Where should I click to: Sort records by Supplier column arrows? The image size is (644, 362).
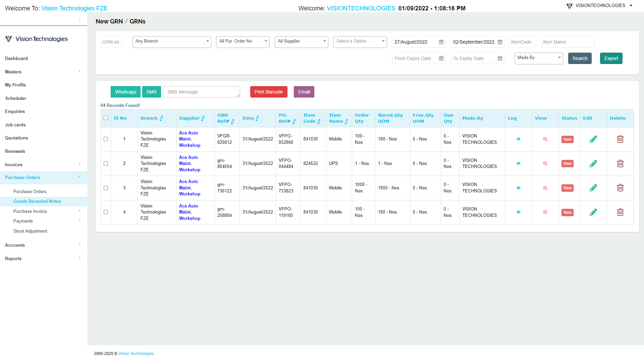click(203, 118)
